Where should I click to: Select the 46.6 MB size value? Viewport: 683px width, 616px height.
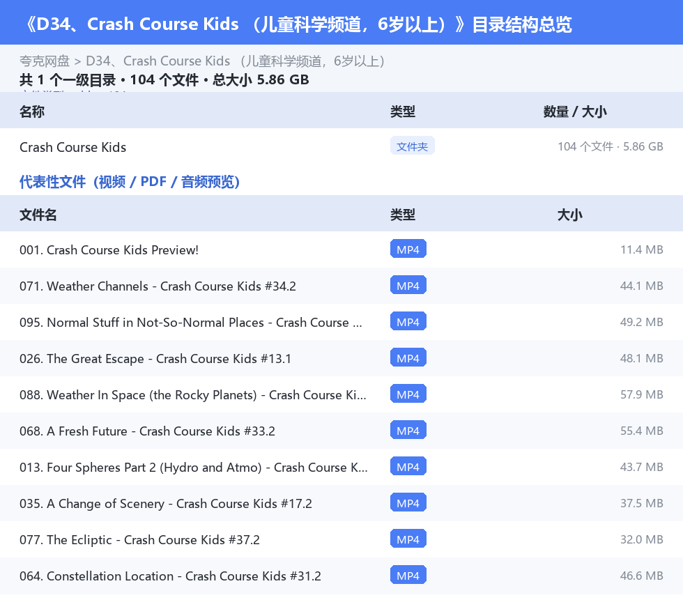click(x=642, y=575)
